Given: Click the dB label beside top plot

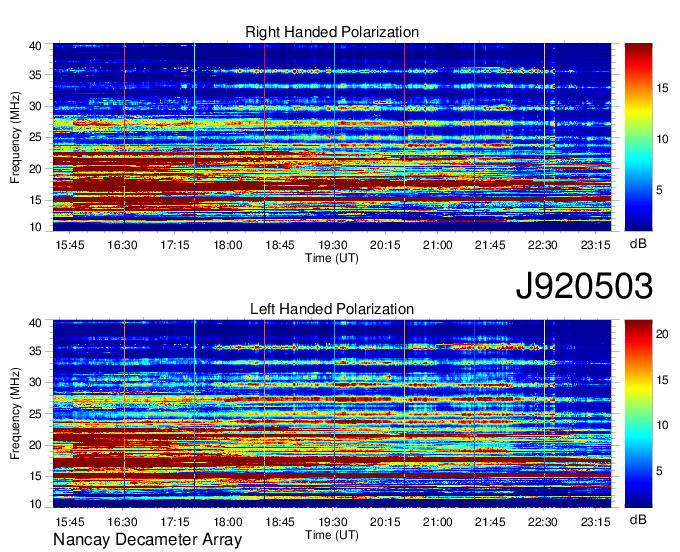Looking at the screenshot, I should (638, 244).
